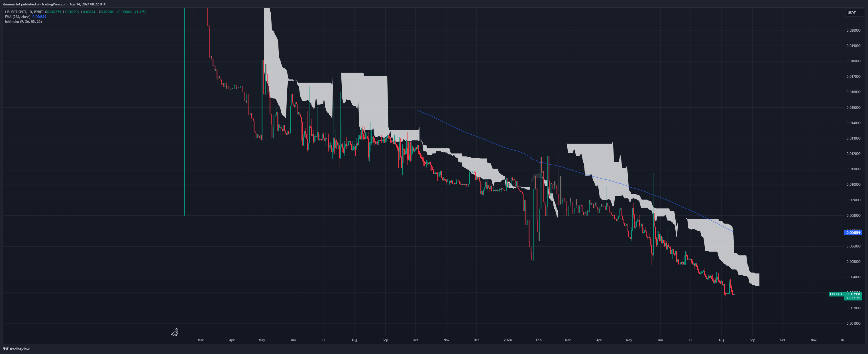Click the 0.010000 price axis label

853,185
